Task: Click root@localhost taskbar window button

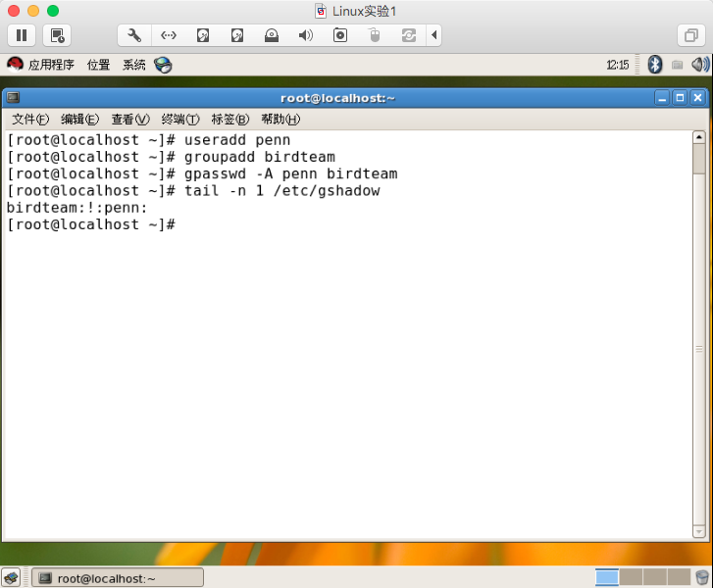Action: click(118, 578)
